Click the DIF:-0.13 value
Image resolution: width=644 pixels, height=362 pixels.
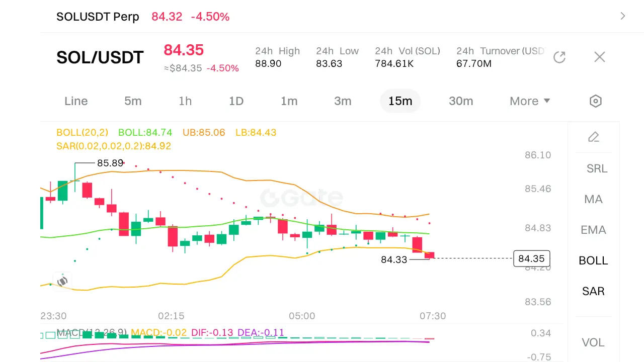click(x=212, y=332)
